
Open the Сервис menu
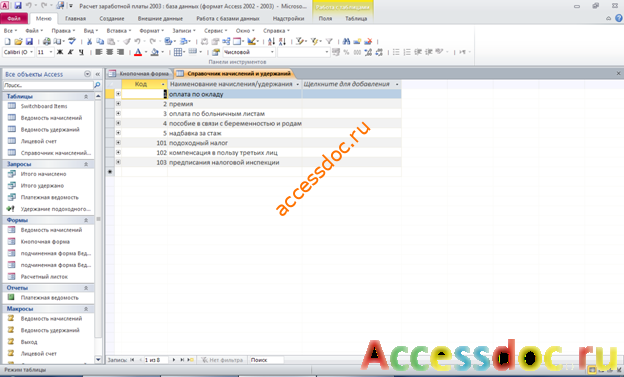(x=215, y=31)
